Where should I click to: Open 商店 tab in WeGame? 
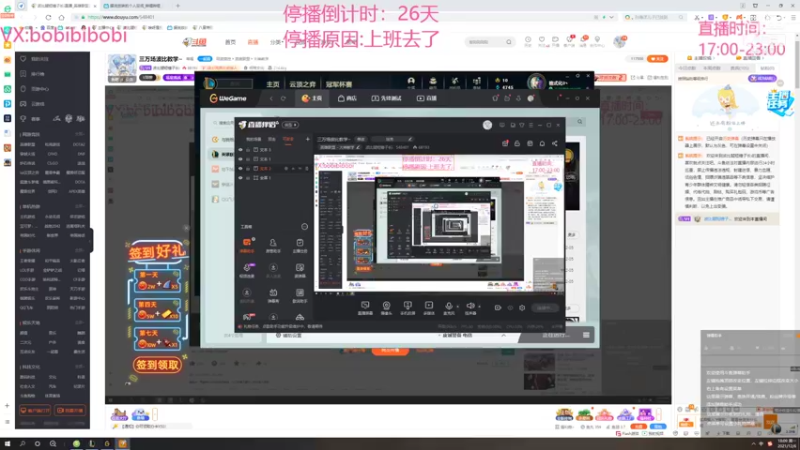347,98
